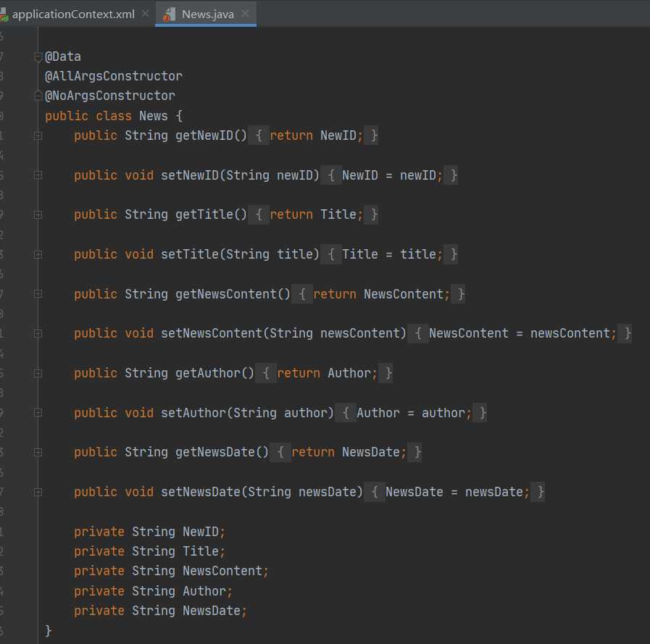
Task: Click the private String NewID field
Action: [150, 532]
